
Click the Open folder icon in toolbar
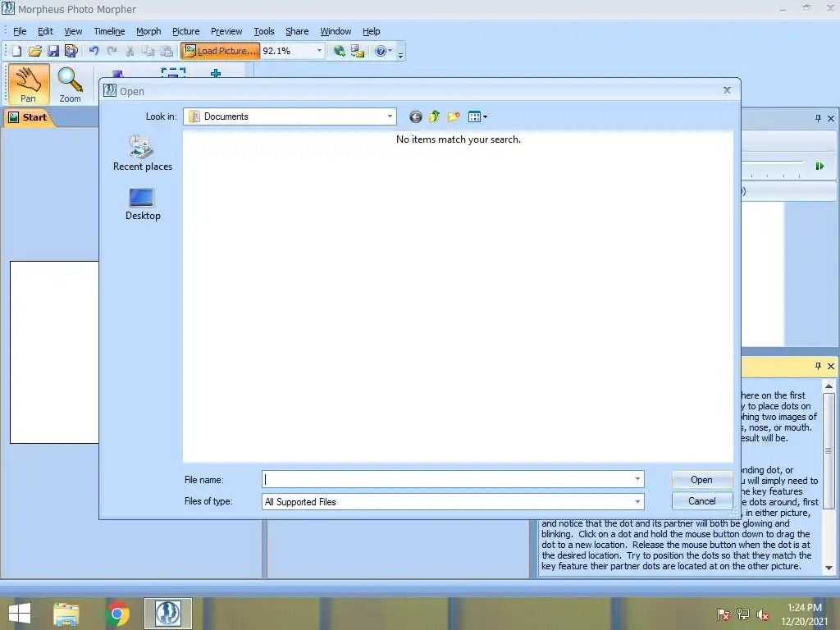pyautogui.click(x=34, y=51)
